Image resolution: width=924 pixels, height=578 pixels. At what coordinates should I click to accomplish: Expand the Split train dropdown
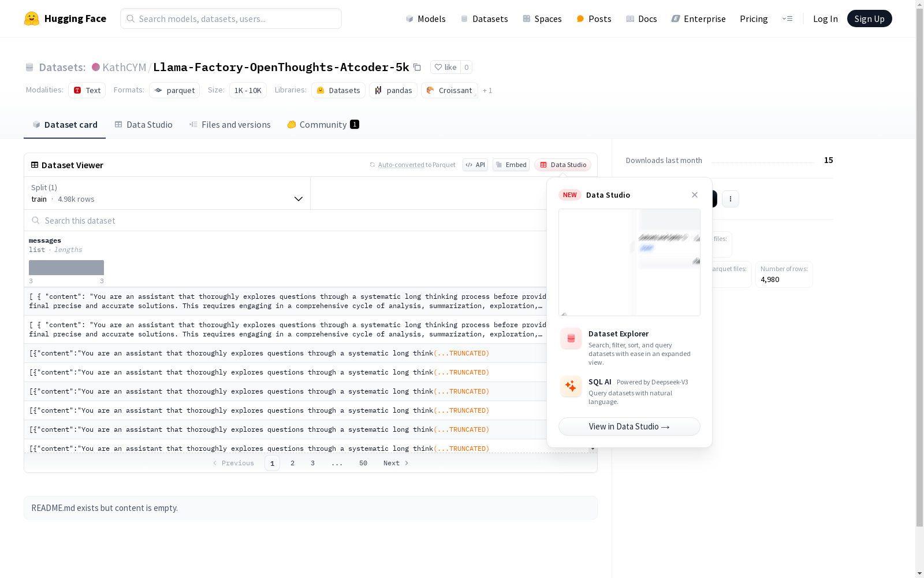(x=167, y=193)
